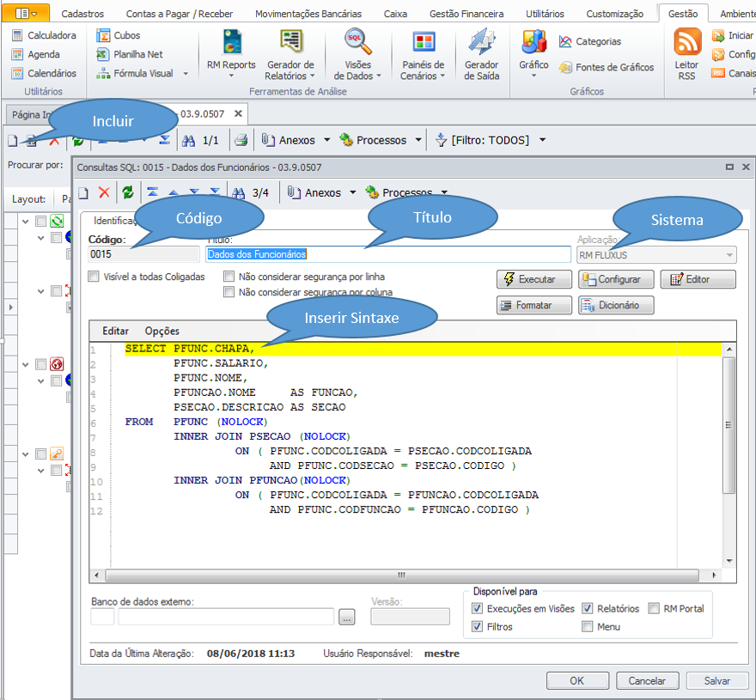Open the Leitor RSS reader
Viewport: 756px width, 700px height.
pos(687,54)
